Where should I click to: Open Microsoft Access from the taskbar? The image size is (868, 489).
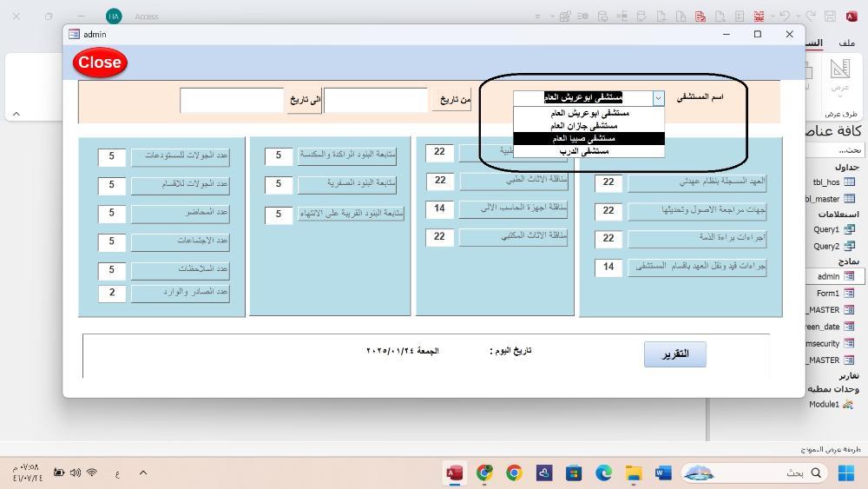point(455,473)
